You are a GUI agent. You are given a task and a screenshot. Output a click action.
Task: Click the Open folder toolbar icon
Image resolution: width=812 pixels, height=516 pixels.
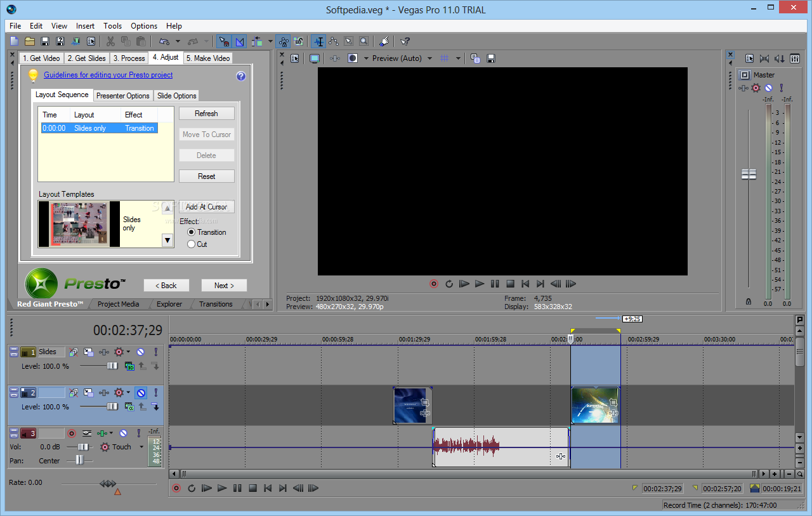pos(30,41)
